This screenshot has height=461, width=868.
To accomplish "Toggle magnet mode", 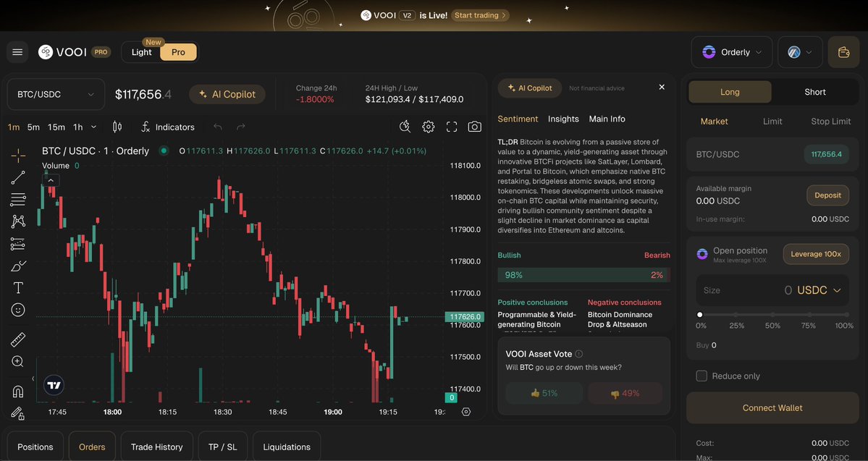I will click(x=17, y=392).
